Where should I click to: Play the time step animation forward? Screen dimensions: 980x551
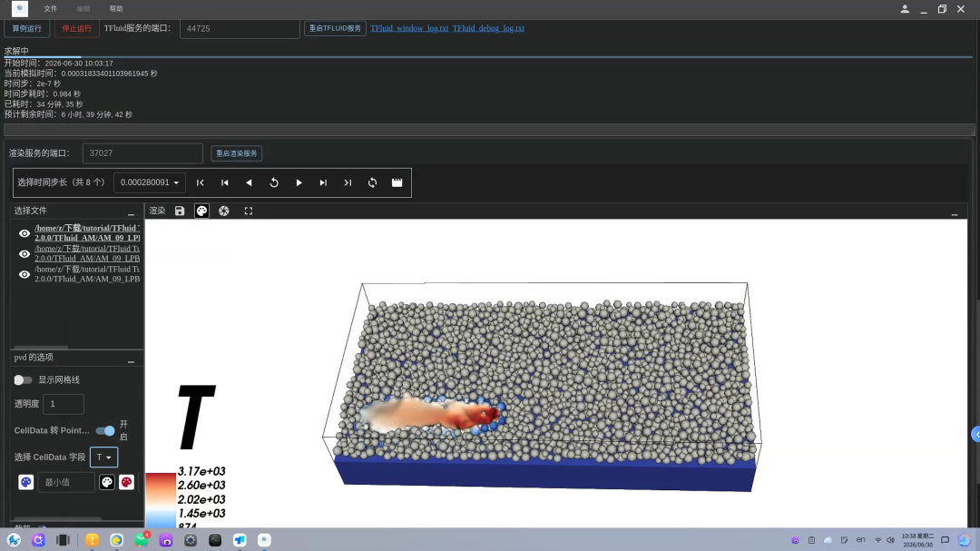299,182
